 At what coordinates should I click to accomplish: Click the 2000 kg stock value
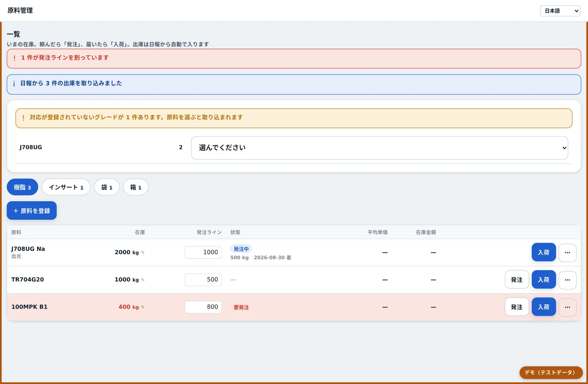tap(126, 252)
